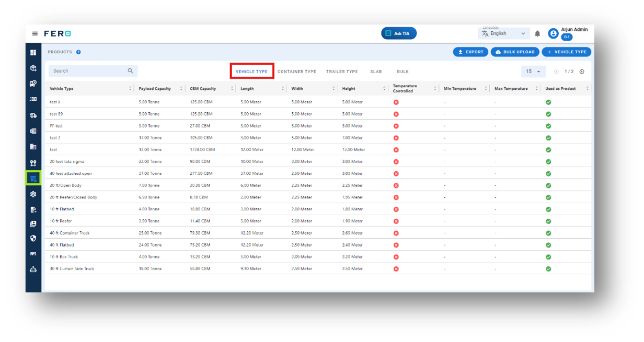Open the highlighted Products icon in sidebar

click(x=33, y=179)
